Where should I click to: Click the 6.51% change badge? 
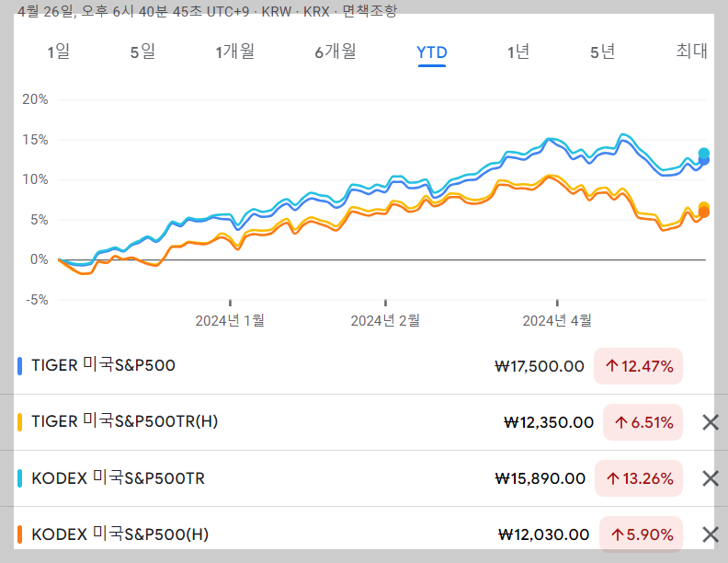tap(643, 422)
